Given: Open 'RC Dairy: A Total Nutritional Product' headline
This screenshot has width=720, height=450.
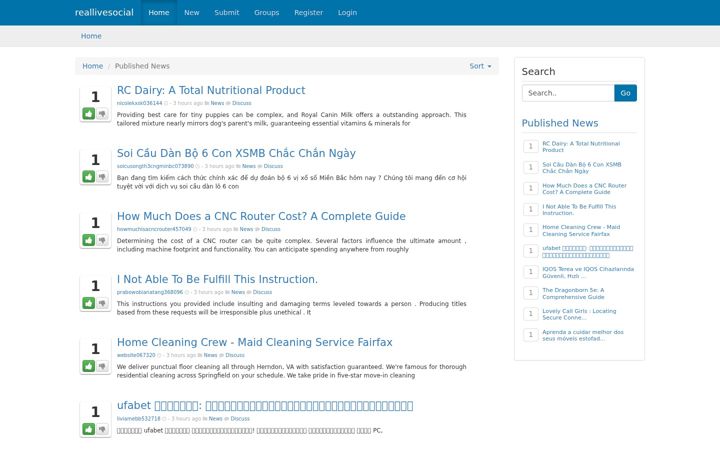Looking at the screenshot, I should click(211, 90).
